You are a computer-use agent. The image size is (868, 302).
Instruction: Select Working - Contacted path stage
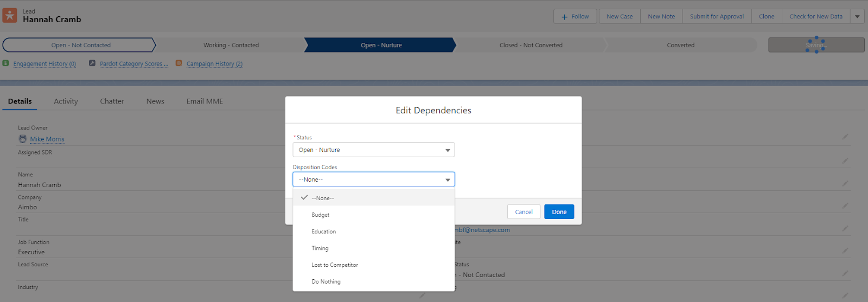(231, 45)
